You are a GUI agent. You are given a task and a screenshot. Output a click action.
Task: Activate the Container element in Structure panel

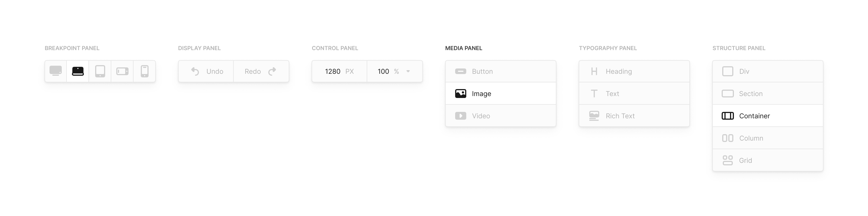[755, 116]
